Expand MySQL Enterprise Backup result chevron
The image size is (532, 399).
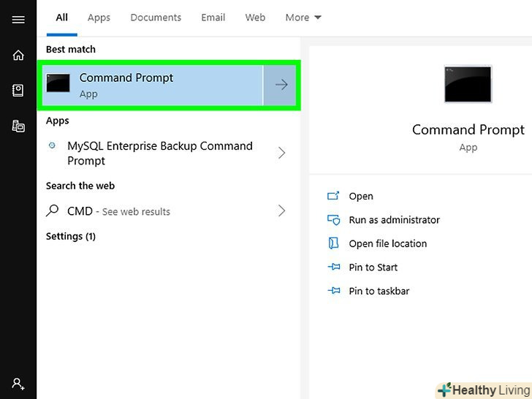282,153
